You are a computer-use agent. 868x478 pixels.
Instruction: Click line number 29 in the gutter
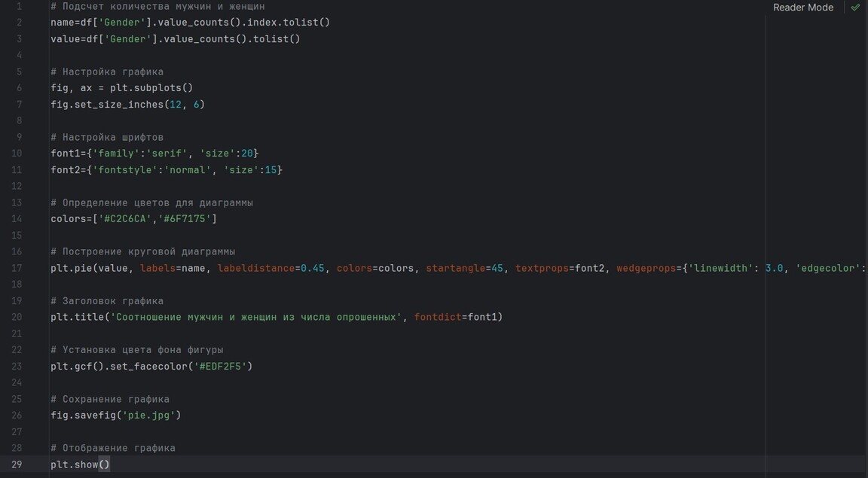click(17, 464)
